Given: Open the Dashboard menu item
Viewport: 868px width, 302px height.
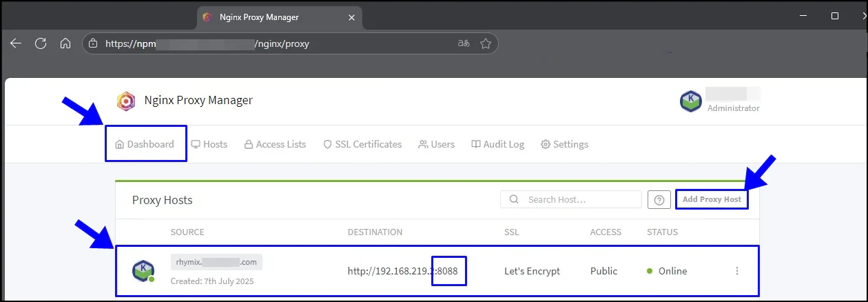Looking at the screenshot, I should point(145,144).
